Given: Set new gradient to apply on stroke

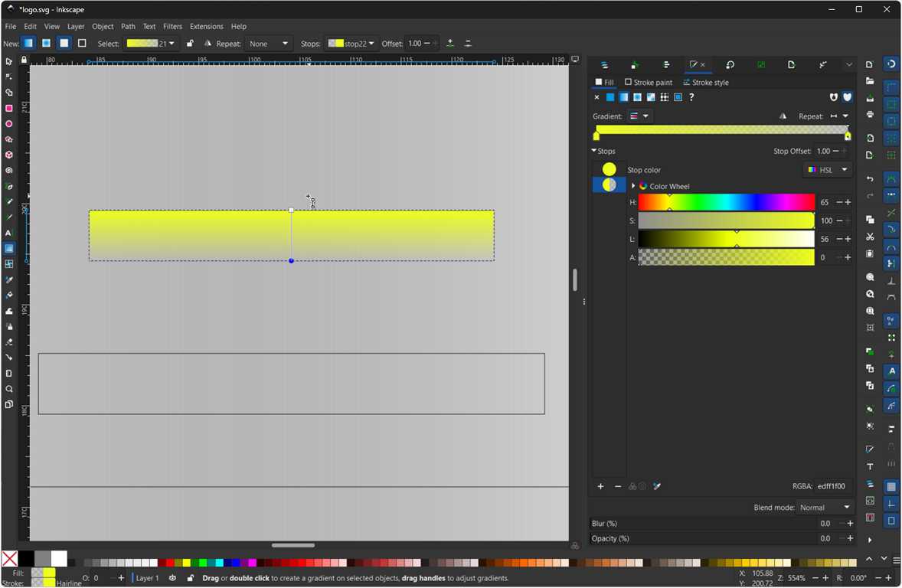Looking at the screenshot, I should 82,43.
